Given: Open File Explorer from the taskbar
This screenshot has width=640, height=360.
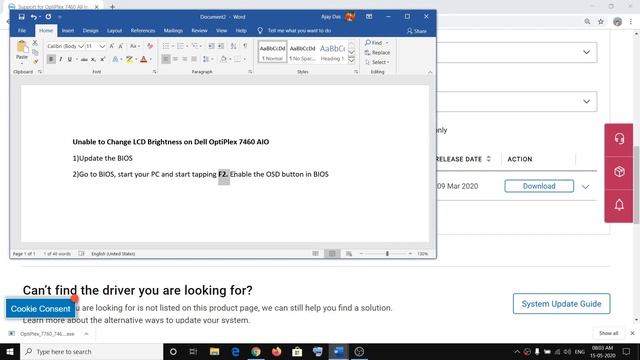Looking at the screenshot, I should tap(214, 351).
